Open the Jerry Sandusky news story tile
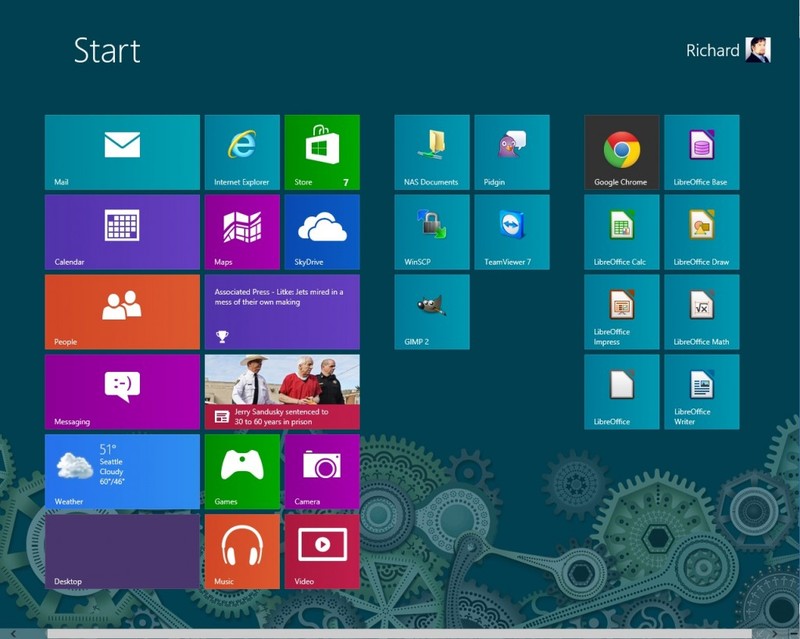Image resolution: width=800 pixels, height=639 pixels. click(281, 391)
